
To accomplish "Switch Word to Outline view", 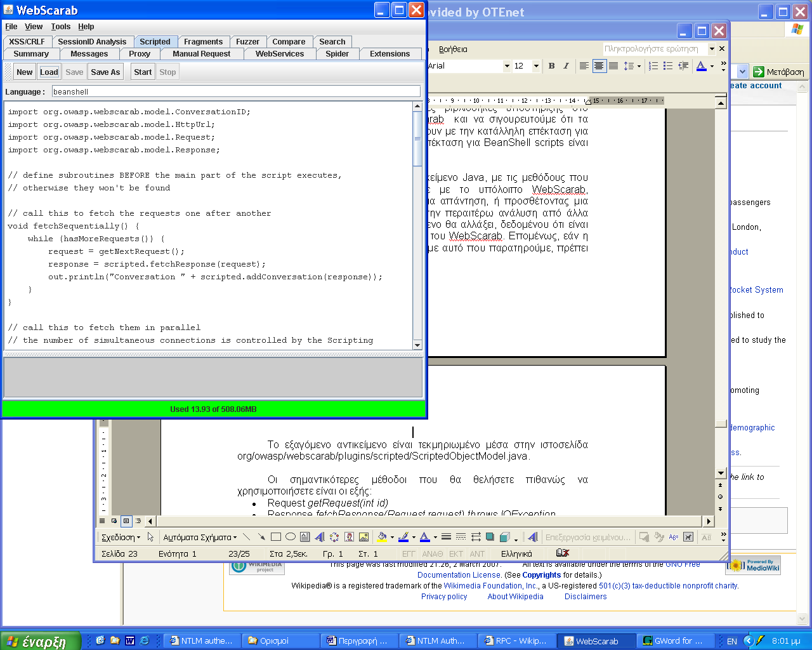I will [138, 521].
